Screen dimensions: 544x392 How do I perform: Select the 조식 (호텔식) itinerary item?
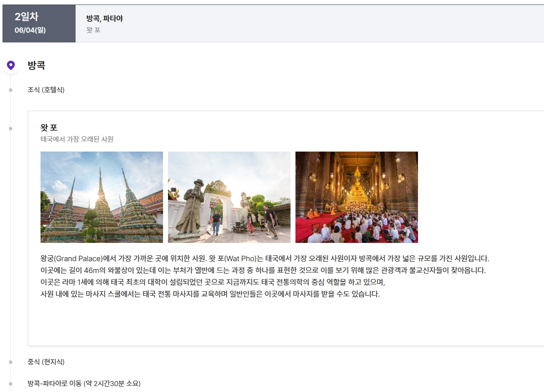tap(46, 90)
